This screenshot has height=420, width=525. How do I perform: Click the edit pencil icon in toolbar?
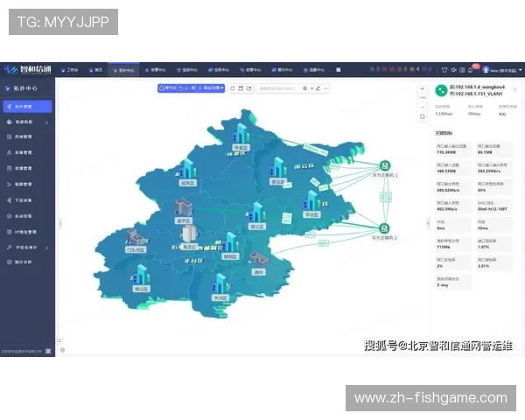pos(318,88)
